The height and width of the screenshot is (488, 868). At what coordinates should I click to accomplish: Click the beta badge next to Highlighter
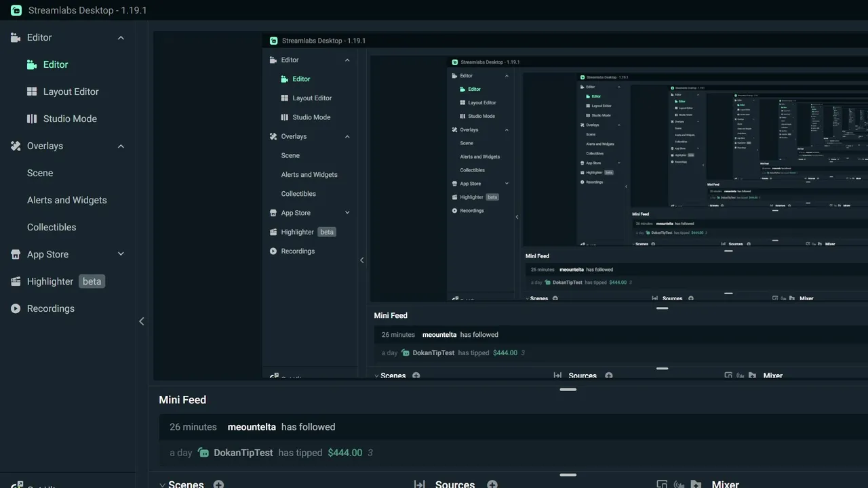click(x=92, y=281)
